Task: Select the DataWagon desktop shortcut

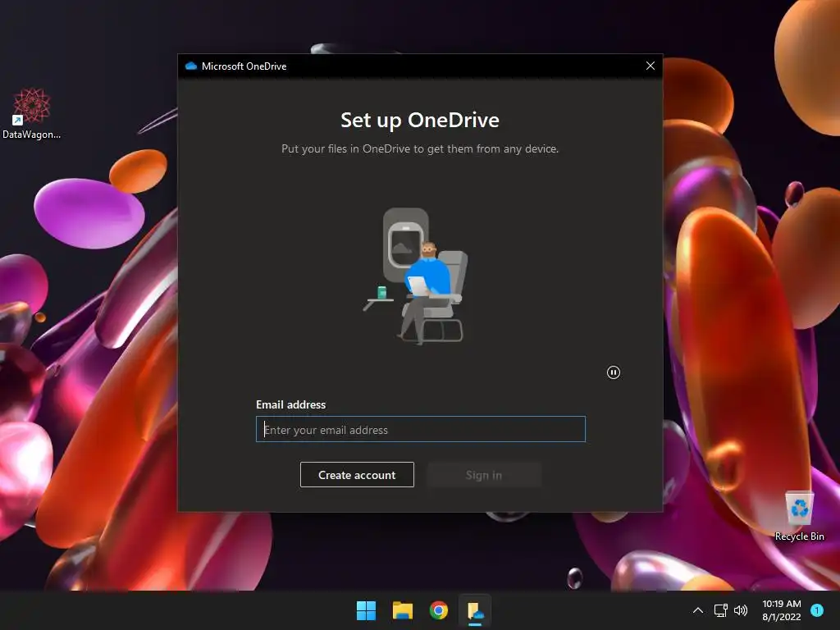Action: (x=32, y=113)
